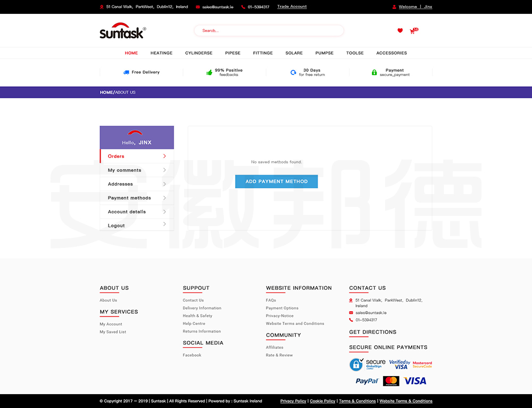Click the Free Delivery truck icon
This screenshot has width=532, height=408.
click(126, 72)
